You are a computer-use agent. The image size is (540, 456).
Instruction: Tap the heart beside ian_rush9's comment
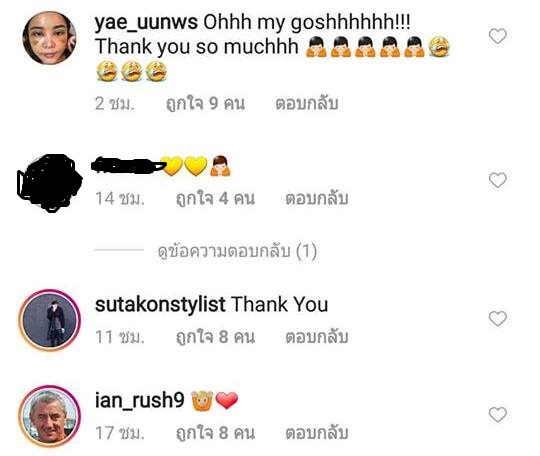[x=498, y=414]
